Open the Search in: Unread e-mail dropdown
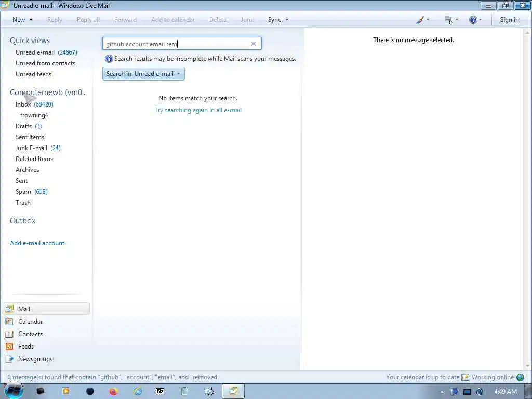This screenshot has height=399, width=532. point(143,74)
